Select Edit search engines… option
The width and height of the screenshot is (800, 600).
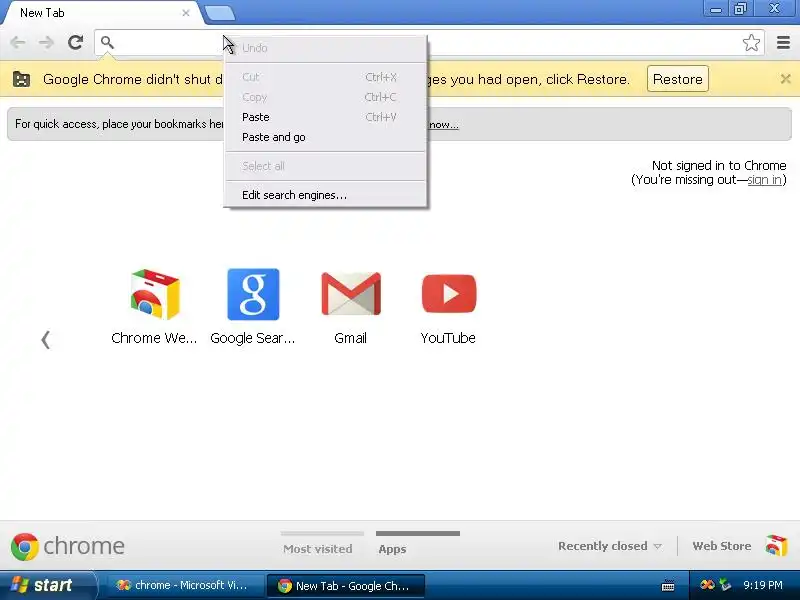point(326,195)
